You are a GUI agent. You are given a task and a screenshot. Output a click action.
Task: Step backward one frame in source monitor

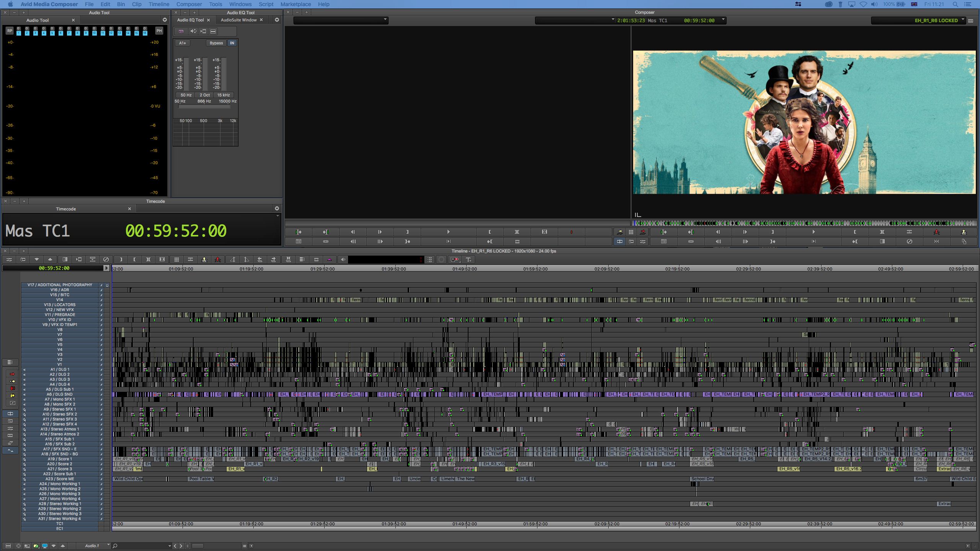[x=353, y=232]
